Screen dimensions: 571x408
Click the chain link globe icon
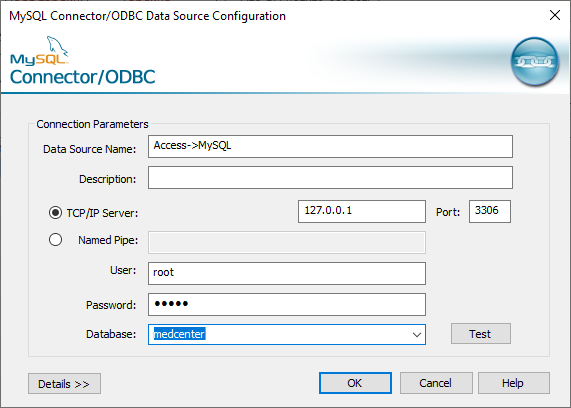click(x=535, y=61)
